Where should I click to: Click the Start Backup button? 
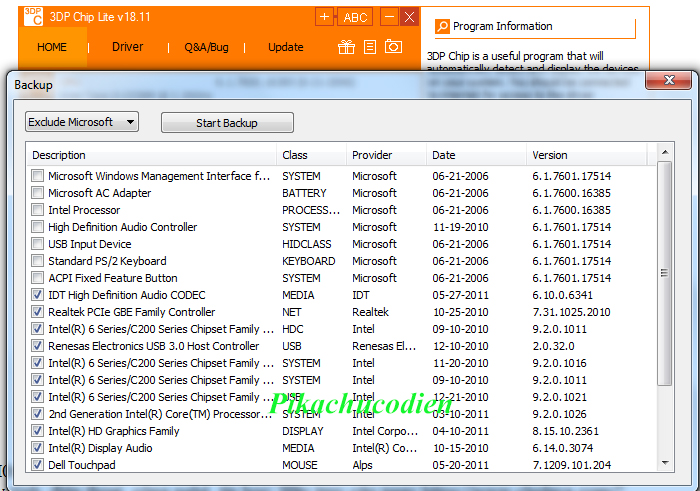click(x=227, y=123)
